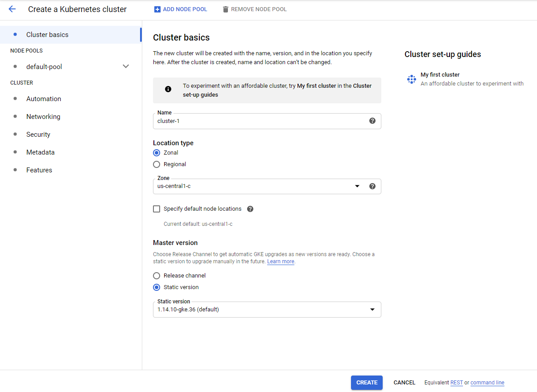Click the Master version heading

(x=175, y=243)
